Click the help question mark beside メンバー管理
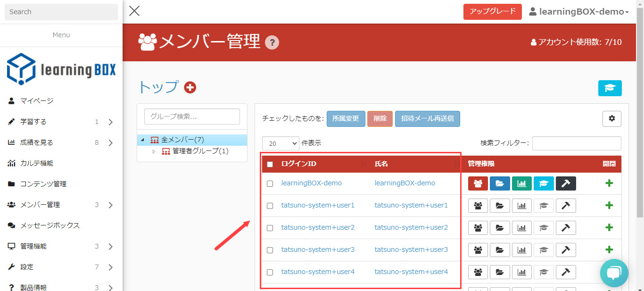Image resolution: width=644 pixels, height=291 pixels. [x=272, y=43]
